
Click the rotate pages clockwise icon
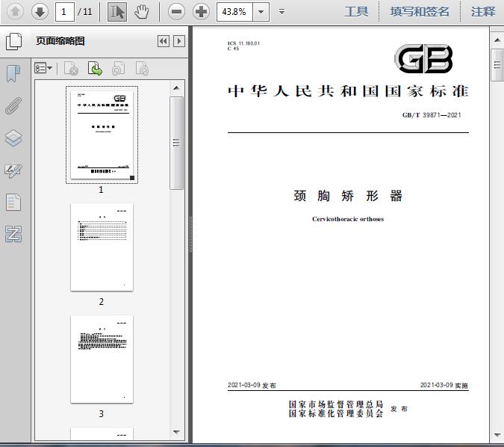coord(142,68)
